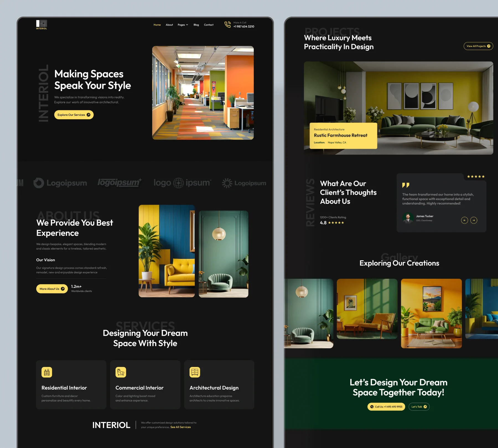498x448 pixels.
Task: Open the Residential Interior card title
Action: coord(64,388)
